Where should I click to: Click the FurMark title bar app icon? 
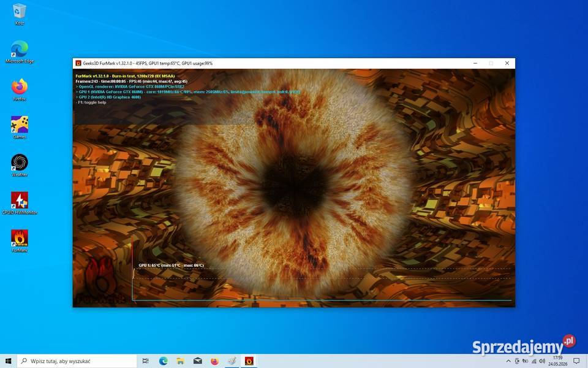click(78, 63)
